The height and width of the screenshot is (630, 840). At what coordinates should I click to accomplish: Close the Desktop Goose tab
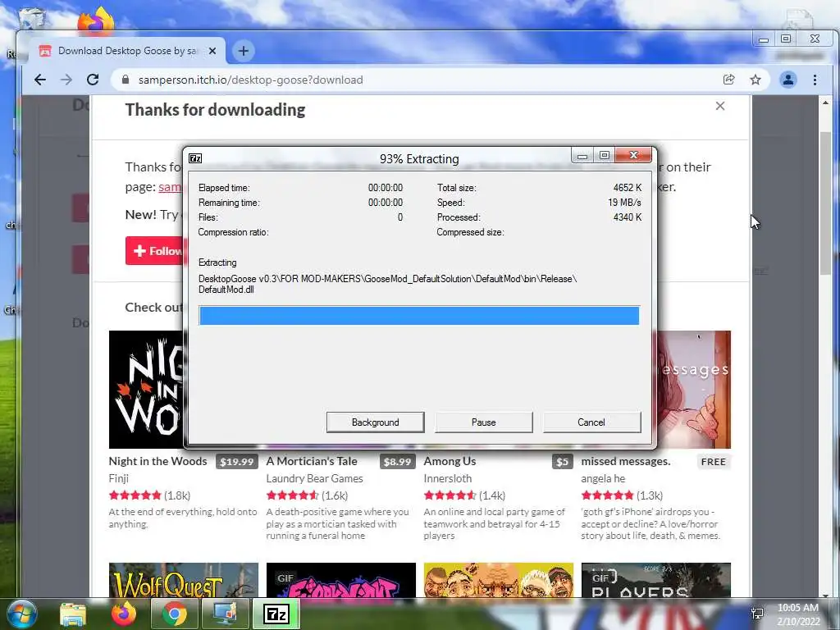tap(212, 51)
